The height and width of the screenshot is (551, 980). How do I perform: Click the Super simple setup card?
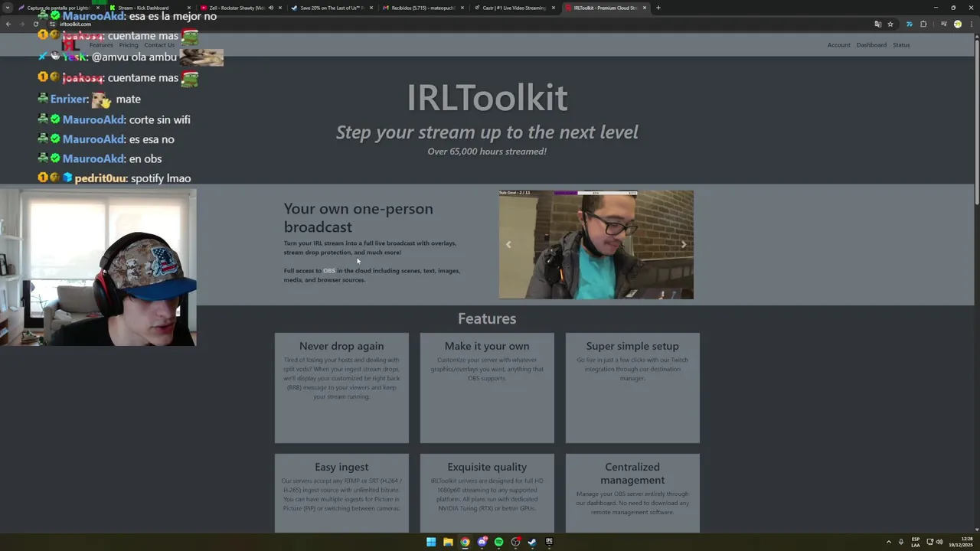coord(632,388)
